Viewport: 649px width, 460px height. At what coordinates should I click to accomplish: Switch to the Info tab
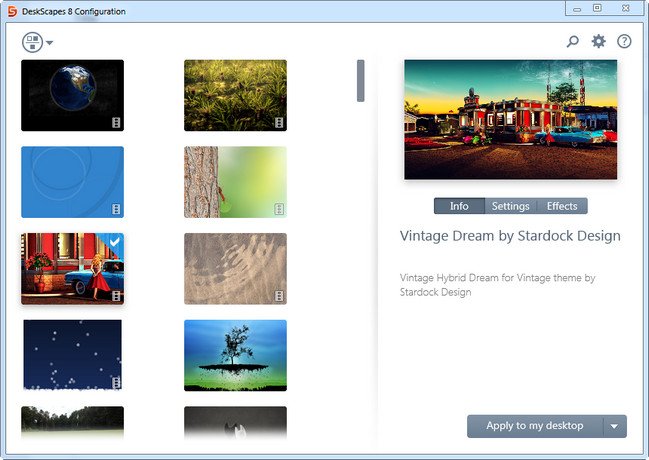tap(459, 206)
